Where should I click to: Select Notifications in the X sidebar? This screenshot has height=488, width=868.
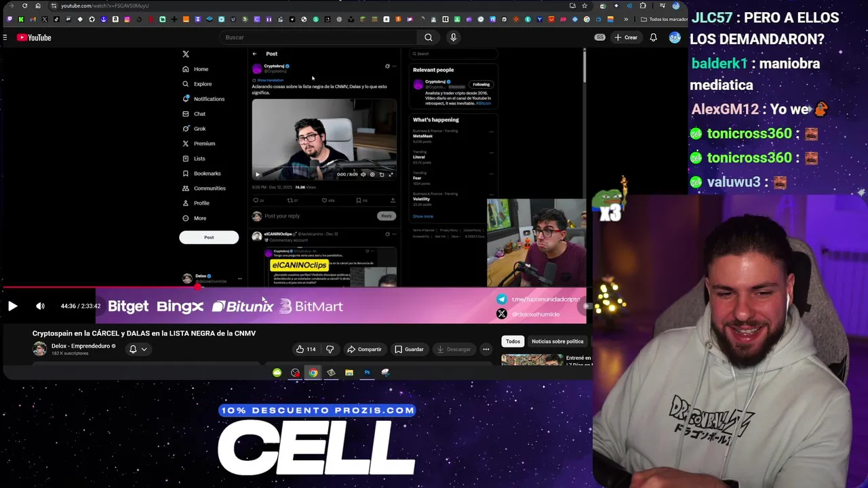(203, 99)
